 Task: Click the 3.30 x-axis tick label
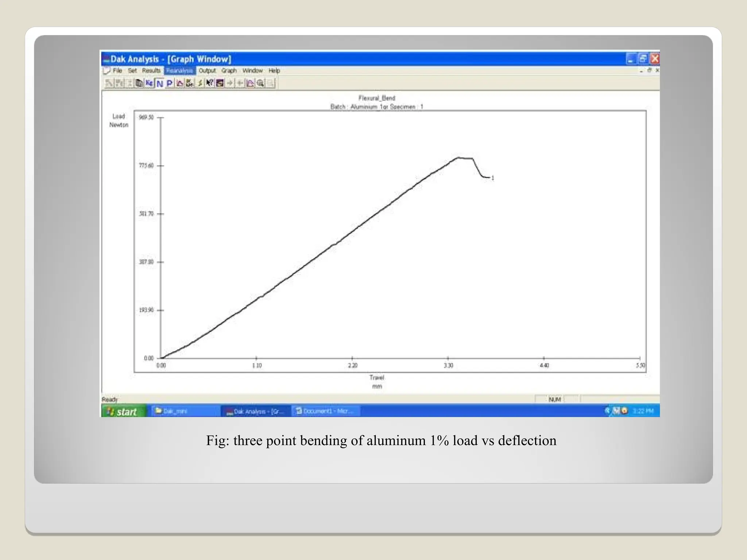coord(448,365)
